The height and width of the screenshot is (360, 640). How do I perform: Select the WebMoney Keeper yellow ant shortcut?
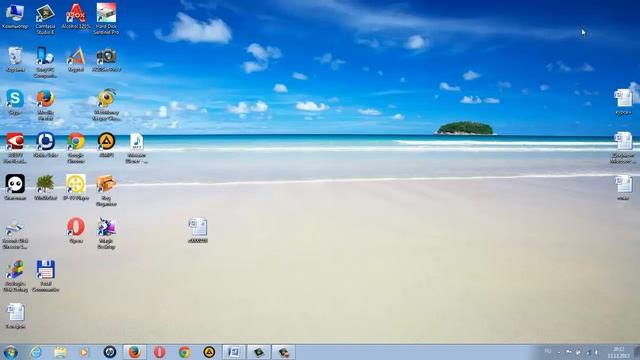pos(106,105)
